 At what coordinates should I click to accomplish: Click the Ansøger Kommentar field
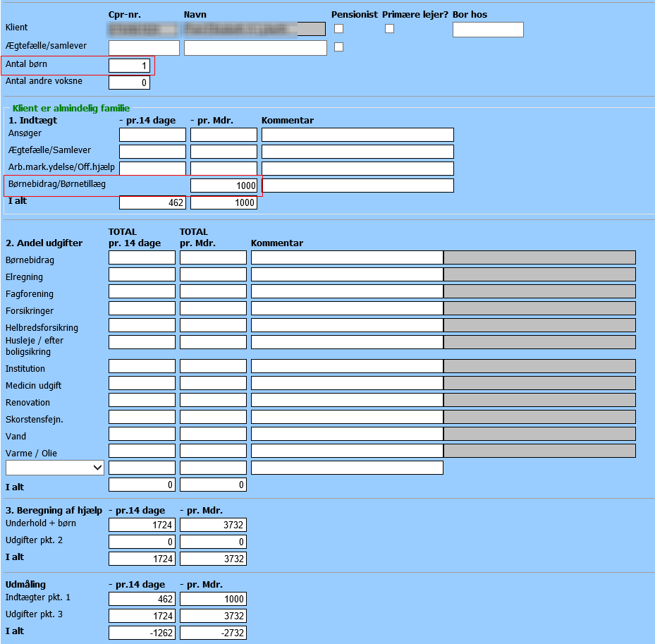[x=357, y=135]
